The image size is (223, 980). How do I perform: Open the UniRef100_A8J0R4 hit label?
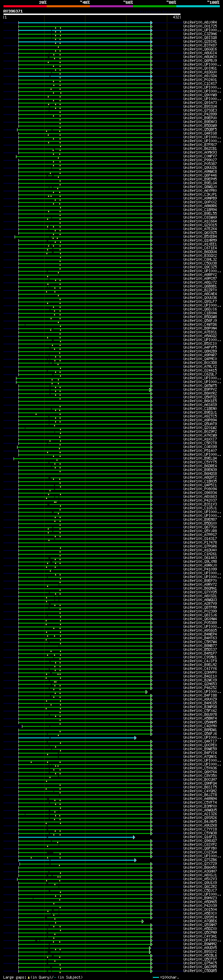200,23
